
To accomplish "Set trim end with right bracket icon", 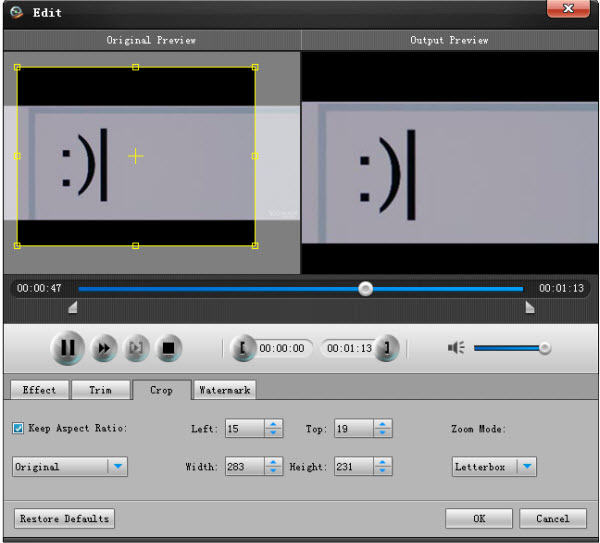I will point(387,348).
